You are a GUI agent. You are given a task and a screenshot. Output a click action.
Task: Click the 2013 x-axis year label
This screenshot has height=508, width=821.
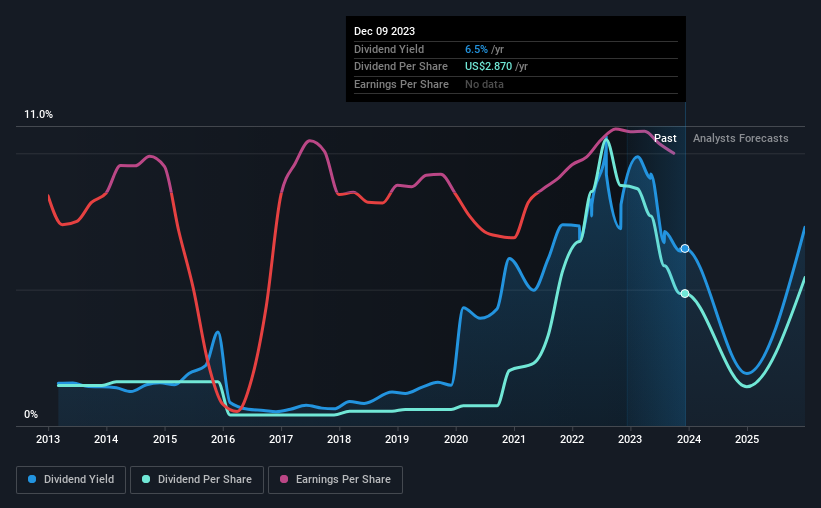click(x=48, y=439)
